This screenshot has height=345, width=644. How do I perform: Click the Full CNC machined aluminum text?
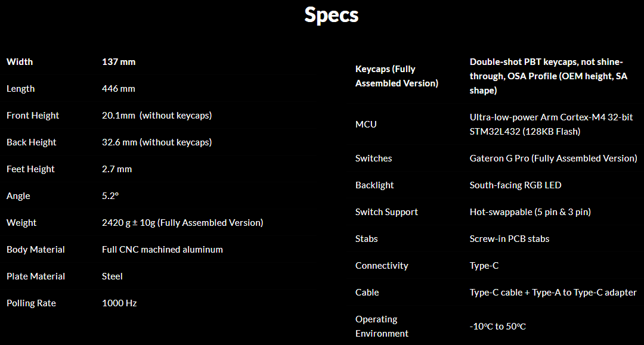pos(162,250)
